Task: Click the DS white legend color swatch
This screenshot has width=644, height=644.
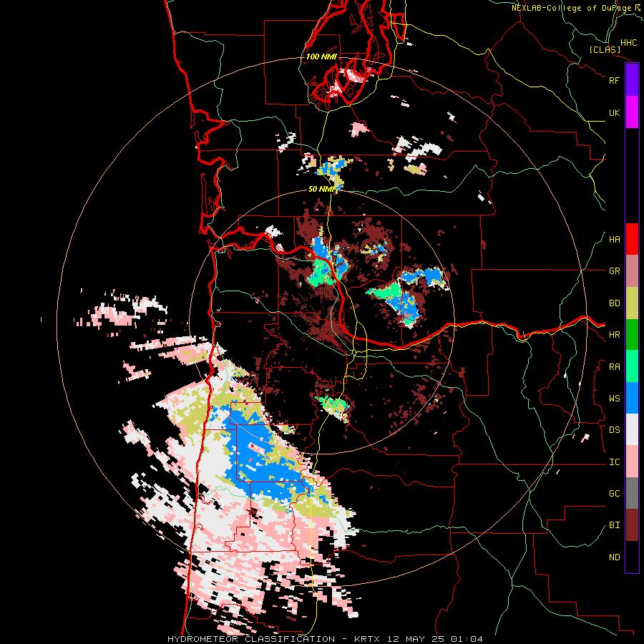Action: pos(632,429)
